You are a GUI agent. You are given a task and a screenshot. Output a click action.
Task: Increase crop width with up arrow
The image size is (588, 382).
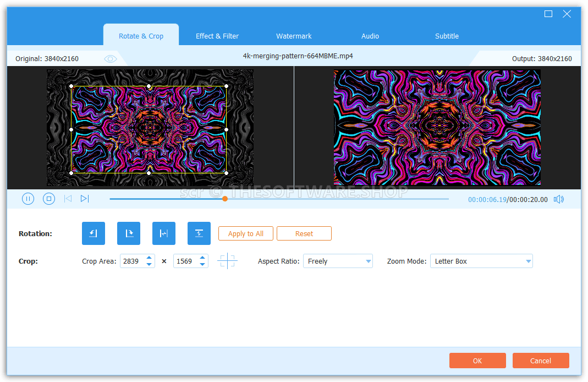[x=149, y=258]
